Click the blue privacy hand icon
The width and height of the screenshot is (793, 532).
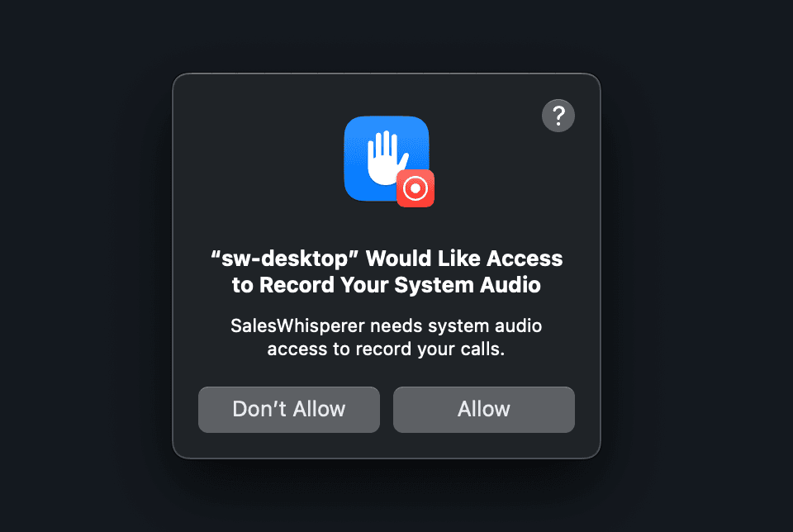387,159
